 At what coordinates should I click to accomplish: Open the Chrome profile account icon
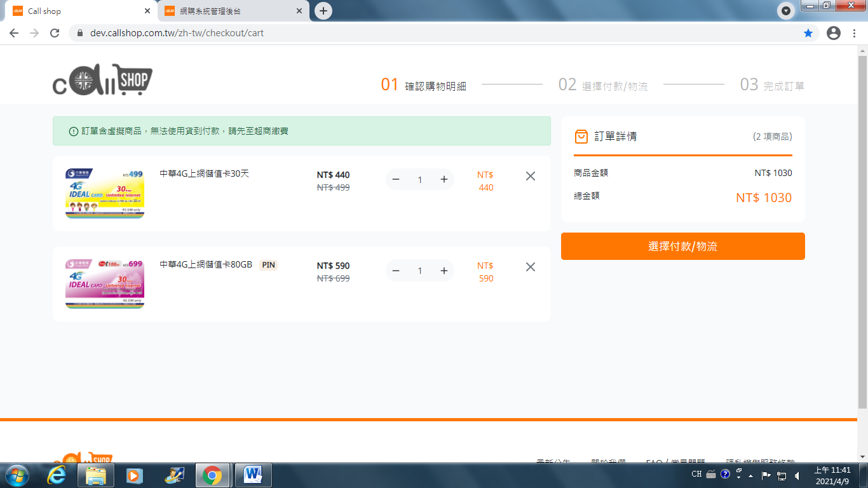834,33
